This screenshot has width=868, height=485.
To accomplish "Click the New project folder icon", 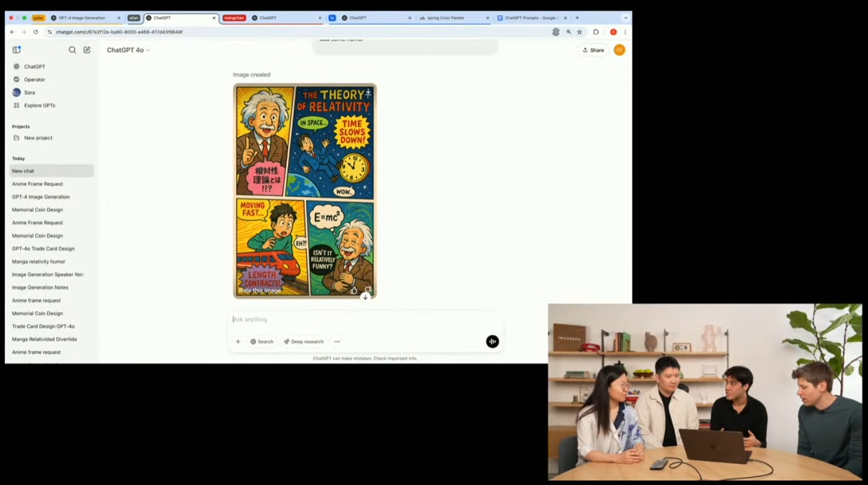I will click(17, 138).
